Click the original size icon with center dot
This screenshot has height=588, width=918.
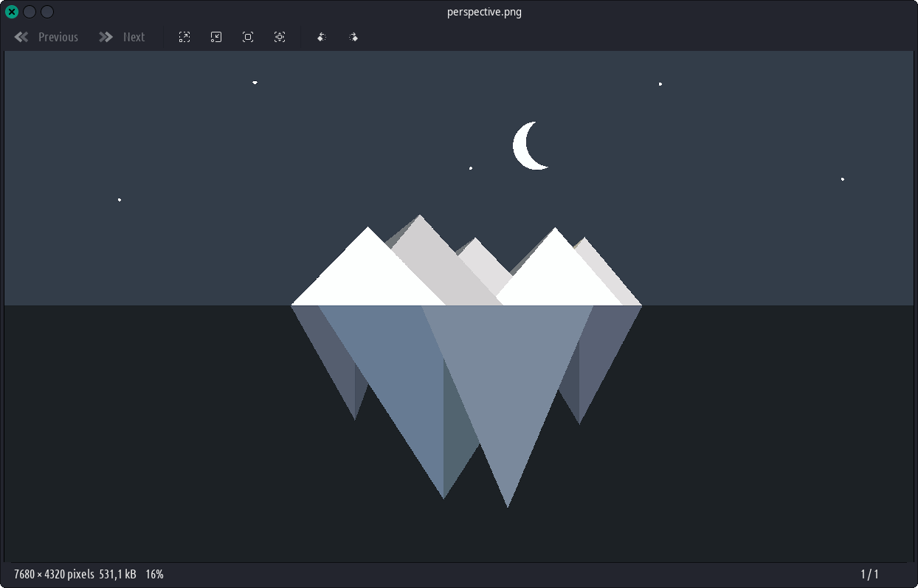pos(280,37)
